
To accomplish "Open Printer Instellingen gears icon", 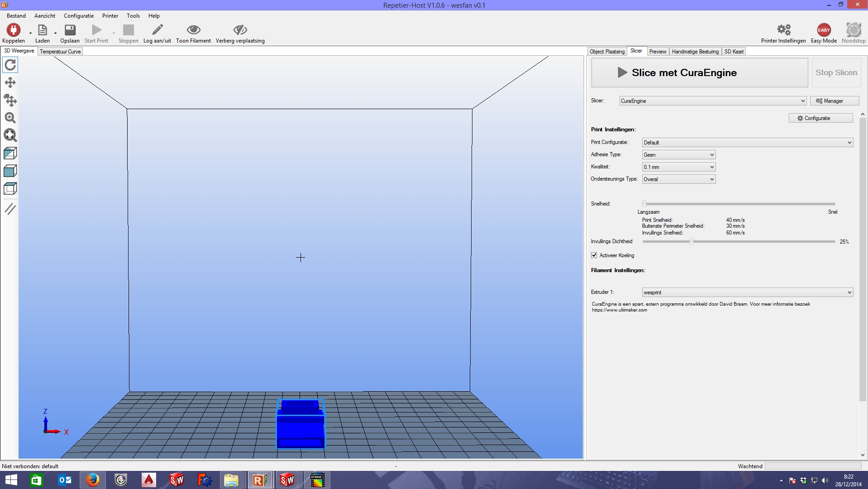I will (784, 30).
